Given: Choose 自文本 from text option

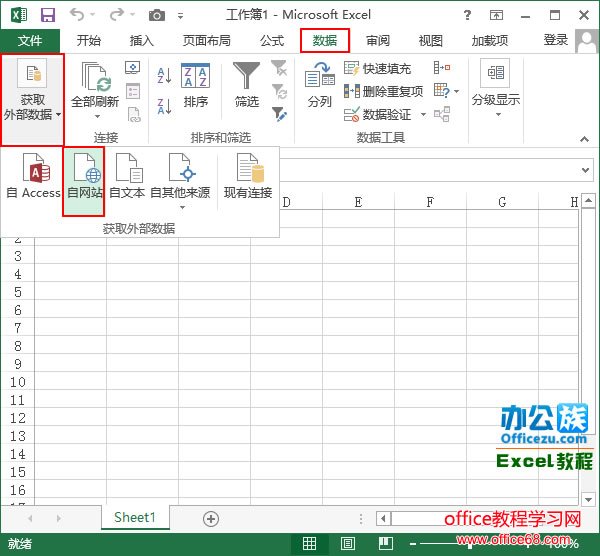Looking at the screenshot, I should [127, 176].
